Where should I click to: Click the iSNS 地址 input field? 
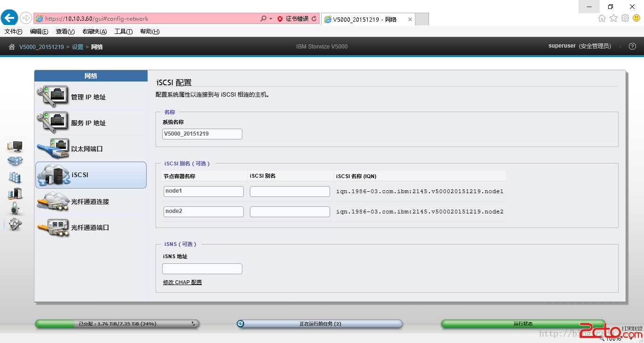(202, 269)
